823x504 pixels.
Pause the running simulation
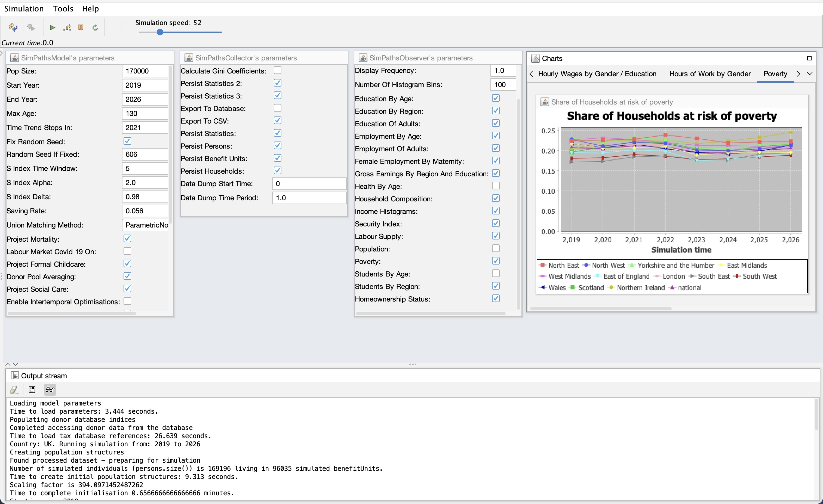pyautogui.click(x=81, y=27)
